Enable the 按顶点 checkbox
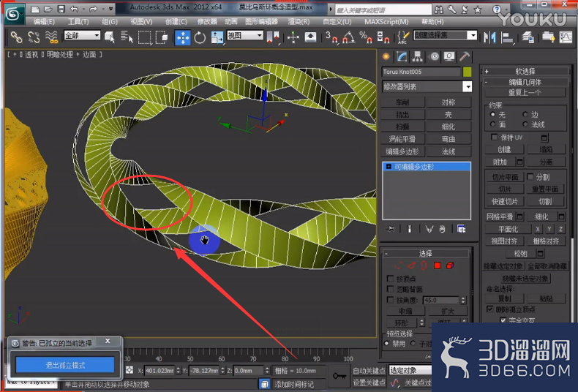The image size is (578, 392). pyautogui.click(x=390, y=278)
